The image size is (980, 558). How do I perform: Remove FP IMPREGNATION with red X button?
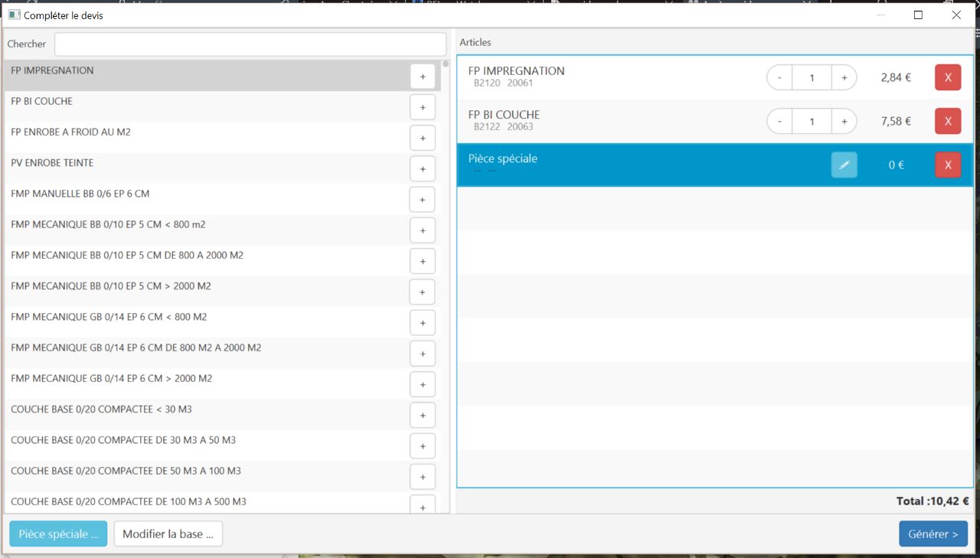[947, 77]
